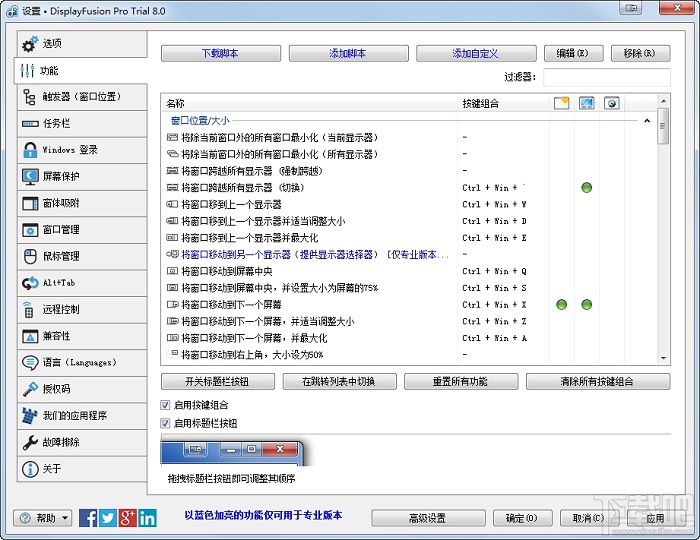
Task: Toggle 启用按键组合 checkbox
Action: click(x=166, y=405)
